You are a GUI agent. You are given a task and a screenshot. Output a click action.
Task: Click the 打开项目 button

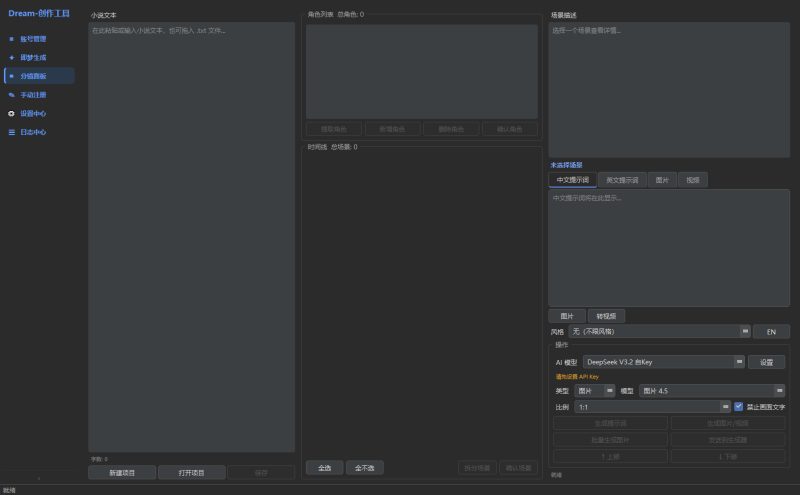pyautogui.click(x=191, y=472)
